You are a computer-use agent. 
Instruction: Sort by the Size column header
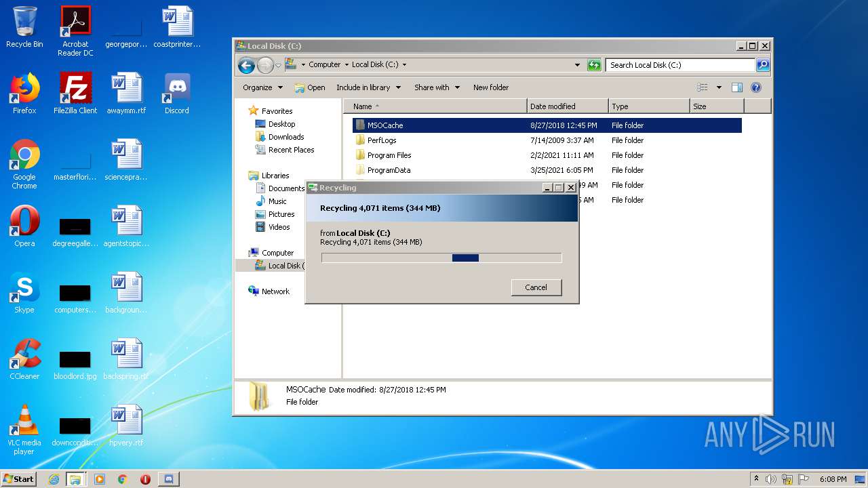(717, 106)
